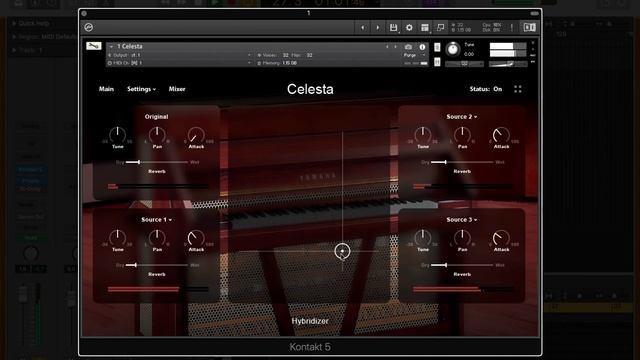Click the Tune value 0.00
Viewport: 640px width, 360px height.
tap(469, 54)
